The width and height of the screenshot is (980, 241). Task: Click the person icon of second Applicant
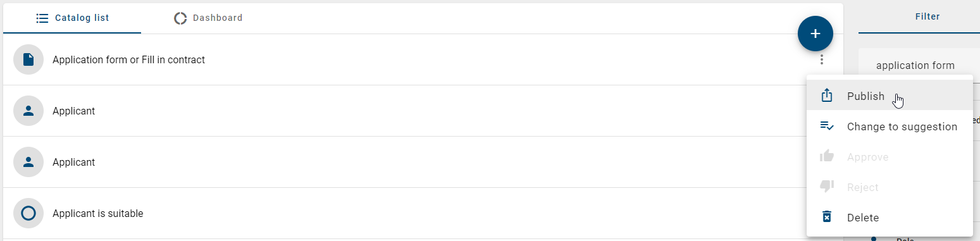(x=28, y=162)
